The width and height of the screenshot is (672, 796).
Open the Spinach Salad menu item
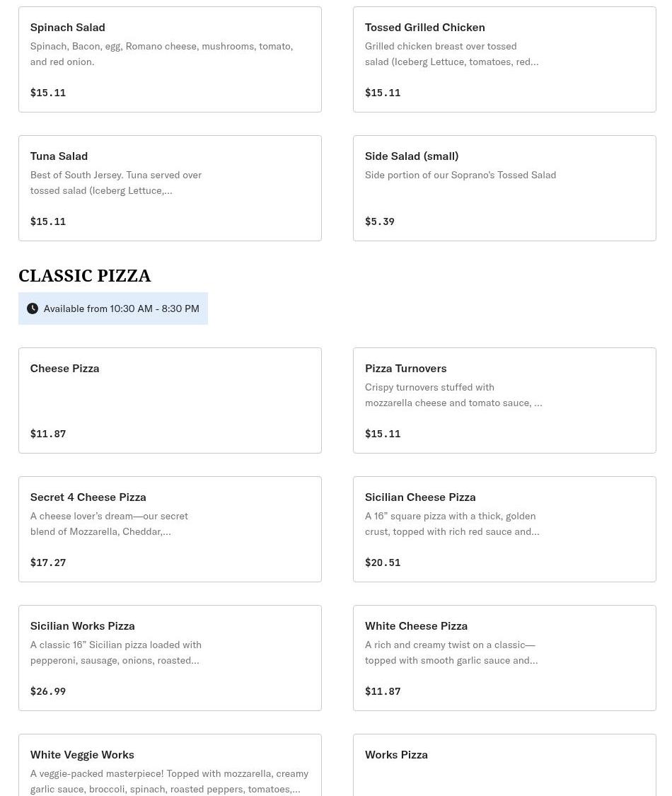(170, 59)
